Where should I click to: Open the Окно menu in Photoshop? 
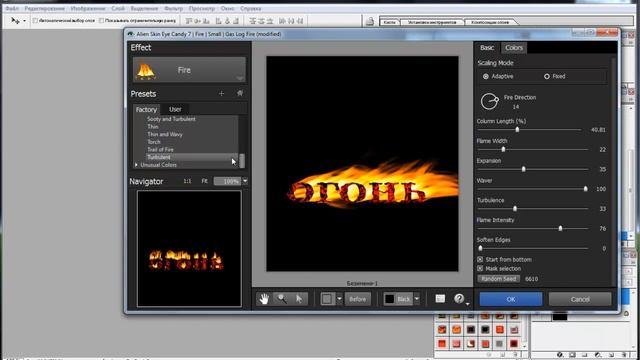pos(228,8)
